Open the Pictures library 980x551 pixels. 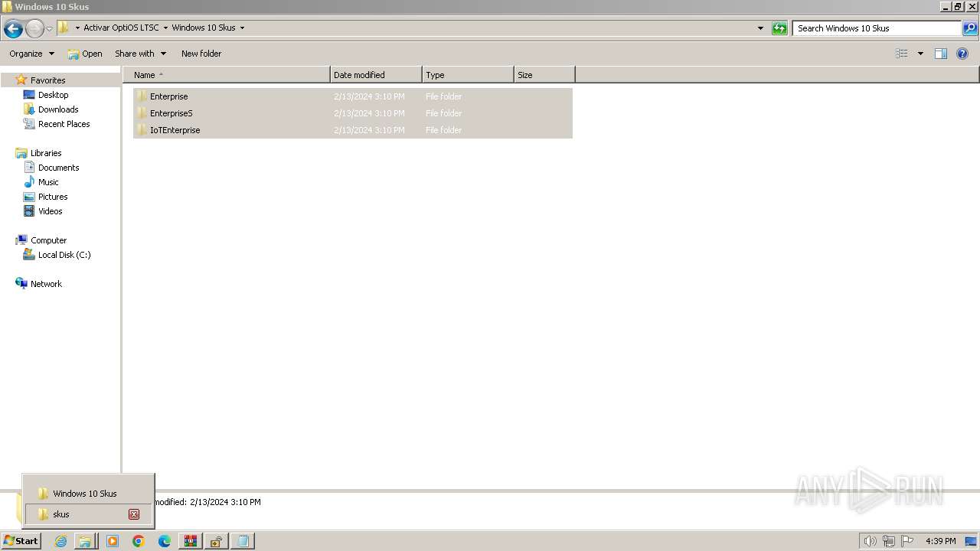pyautogui.click(x=53, y=197)
